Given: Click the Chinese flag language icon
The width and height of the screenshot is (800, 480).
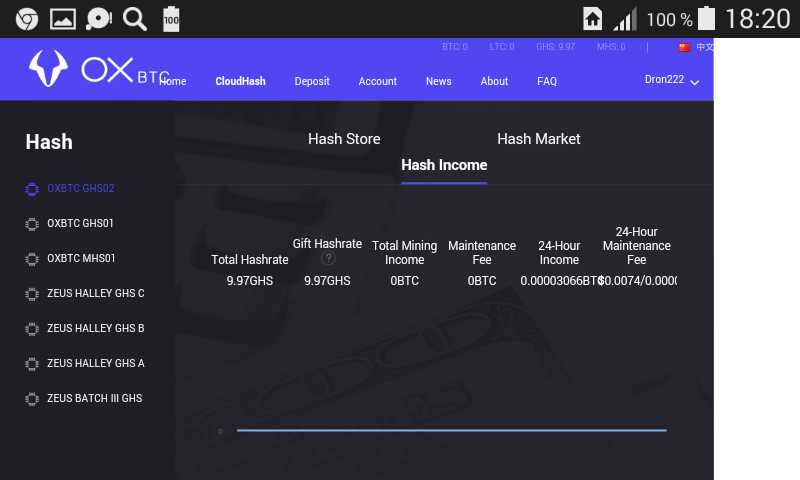Looking at the screenshot, I should (684, 47).
